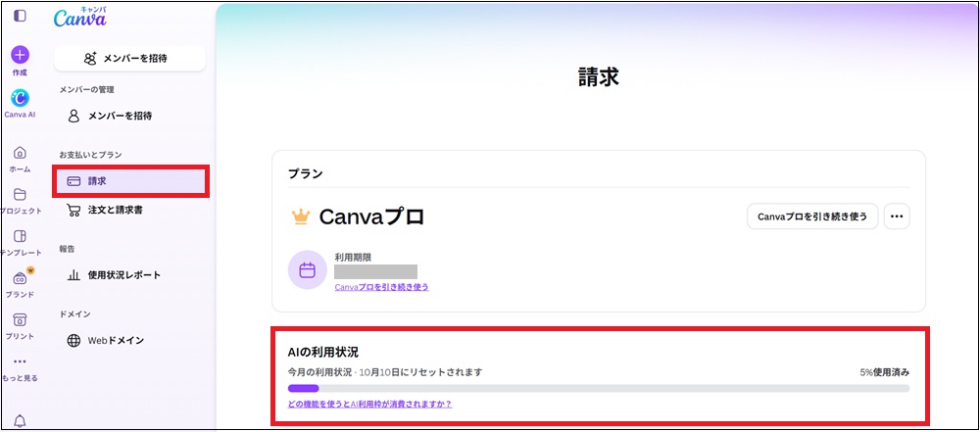Click the 報告 section label
Viewport: 980px width, 432px height.
67,249
